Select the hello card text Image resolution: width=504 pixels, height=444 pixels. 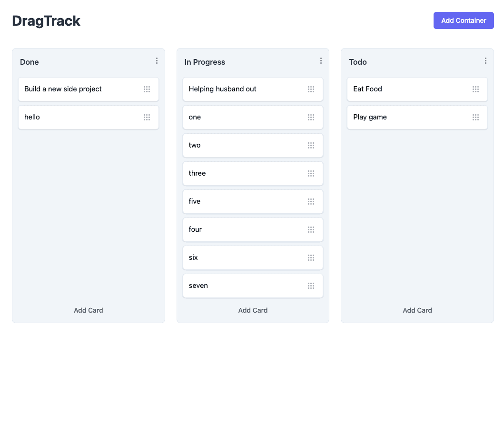point(32,117)
